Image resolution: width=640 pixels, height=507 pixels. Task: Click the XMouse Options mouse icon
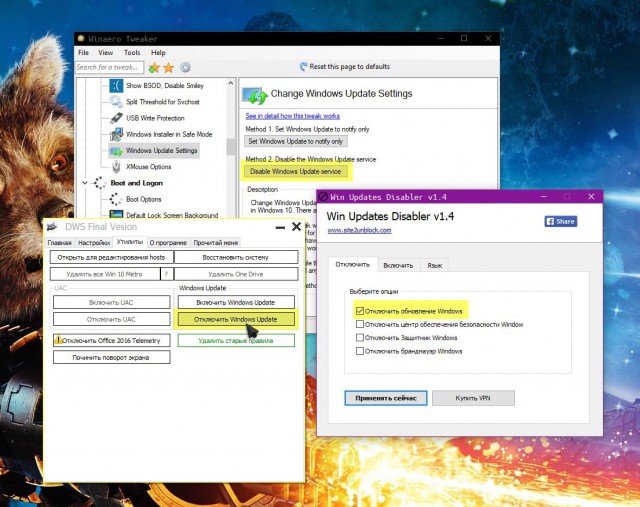point(116,167)
